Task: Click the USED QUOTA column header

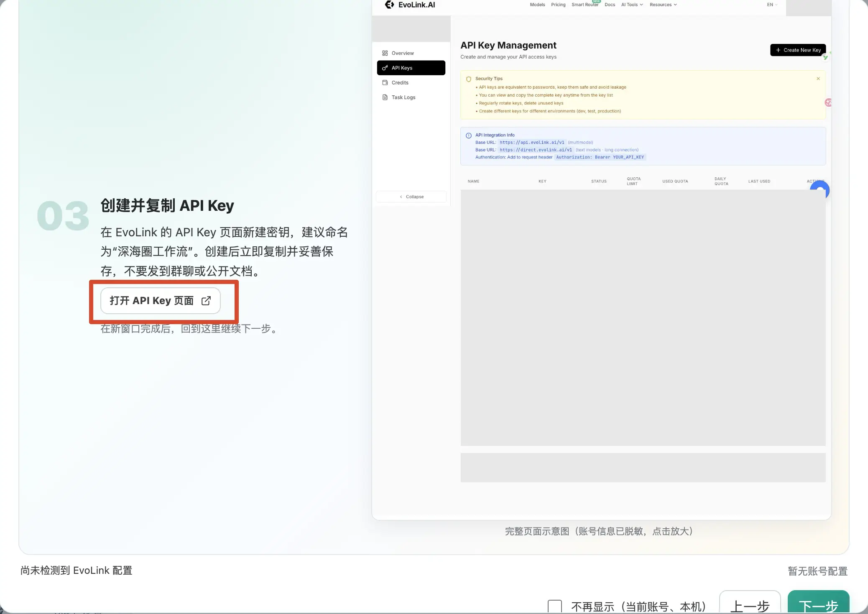Action: pyautogui.click(x=675, y=181)
